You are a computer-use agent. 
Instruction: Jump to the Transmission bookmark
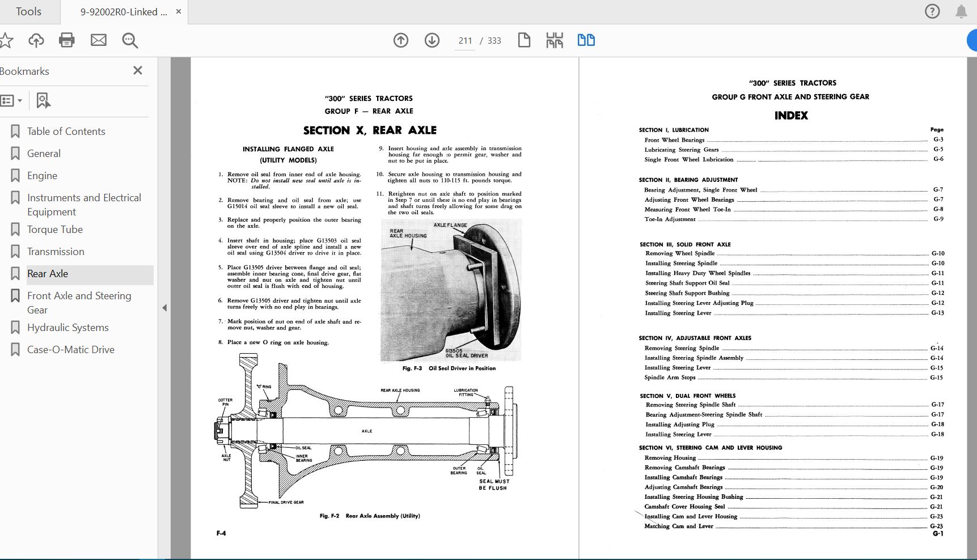click(x=56, y=251)
